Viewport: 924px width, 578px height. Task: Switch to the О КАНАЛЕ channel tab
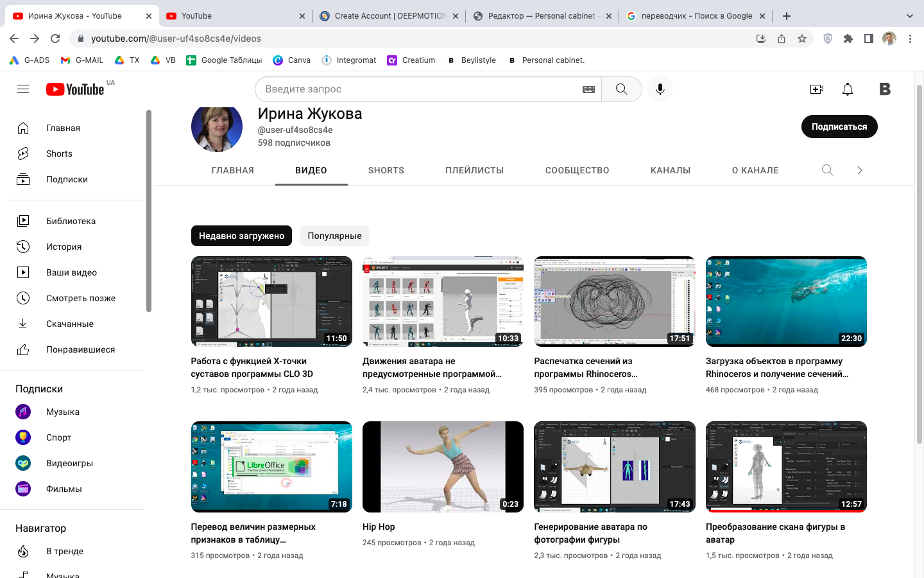tap(755, 170)
